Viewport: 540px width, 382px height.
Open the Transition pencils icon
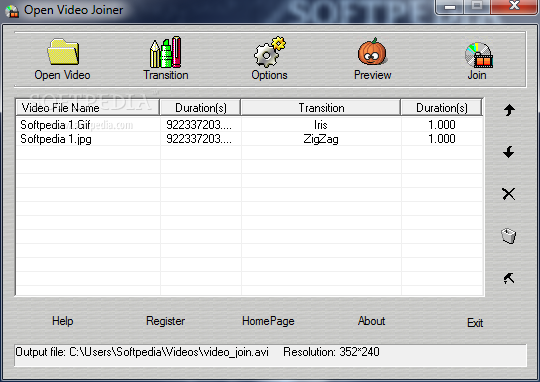point(166,52)
